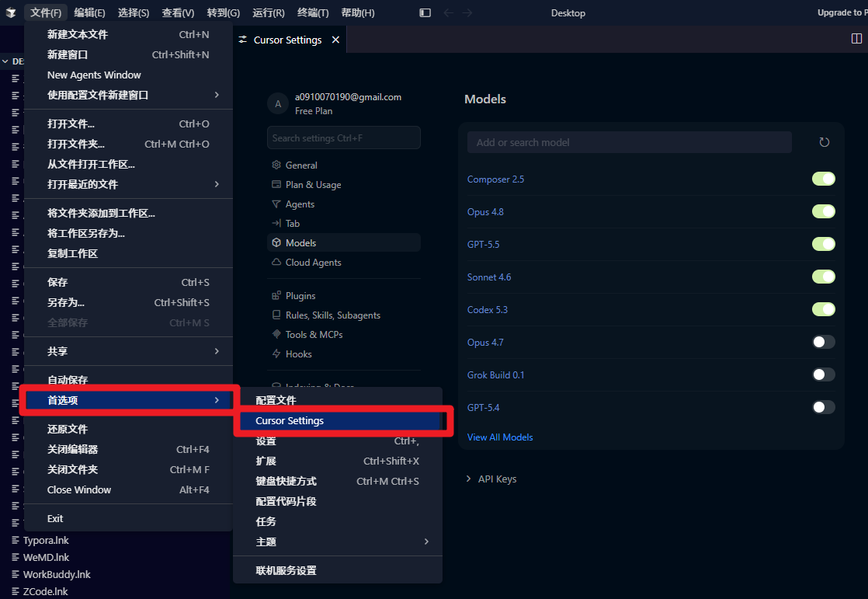Select 键盘快捷方式 menu entry
The height and width of the screenshot is (599, 868).
pyautogui.click(x=337, y=481)
